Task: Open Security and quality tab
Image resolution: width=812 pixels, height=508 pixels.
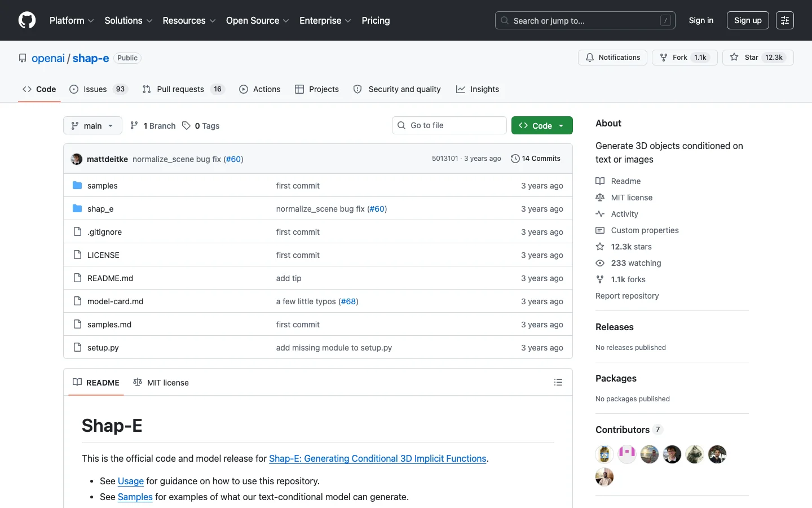Action: [397, 89]
